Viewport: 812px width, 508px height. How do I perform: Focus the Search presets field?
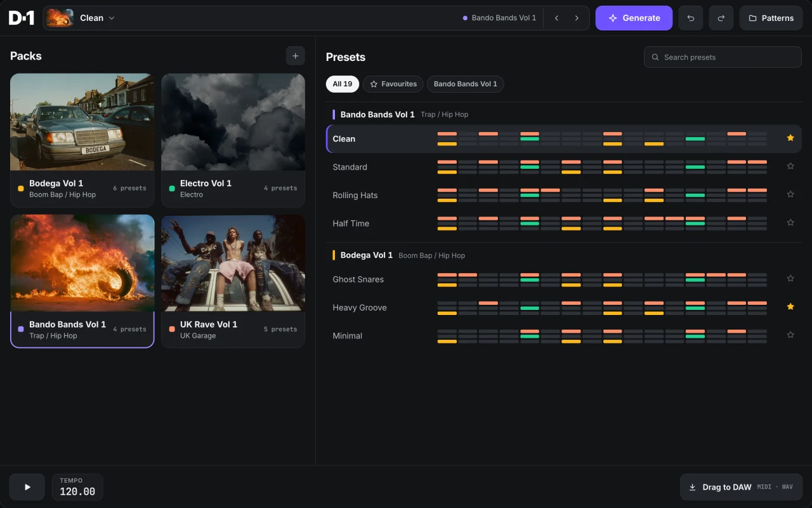coord(723,57)
